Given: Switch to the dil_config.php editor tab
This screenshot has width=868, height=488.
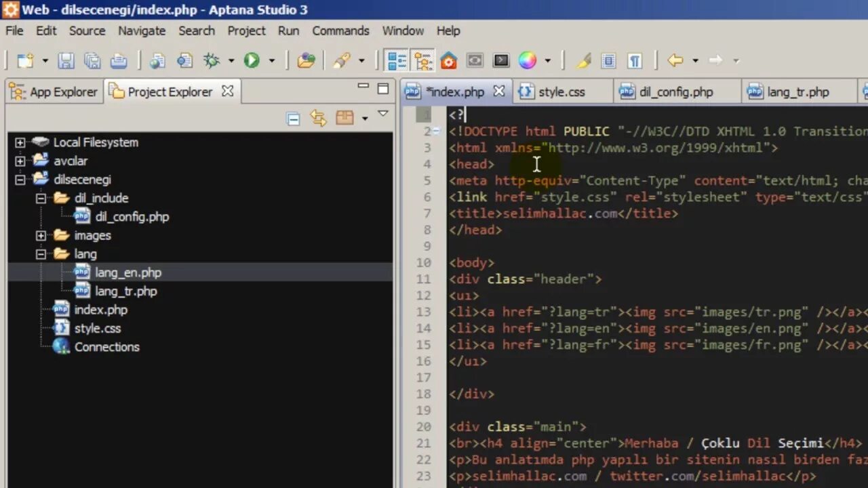Looking at the screenshot, I should pos(675,92).
